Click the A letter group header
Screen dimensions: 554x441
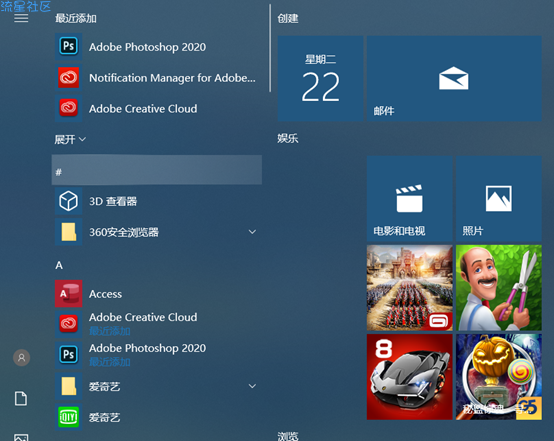pyautogui.click(x=59, y=265)
